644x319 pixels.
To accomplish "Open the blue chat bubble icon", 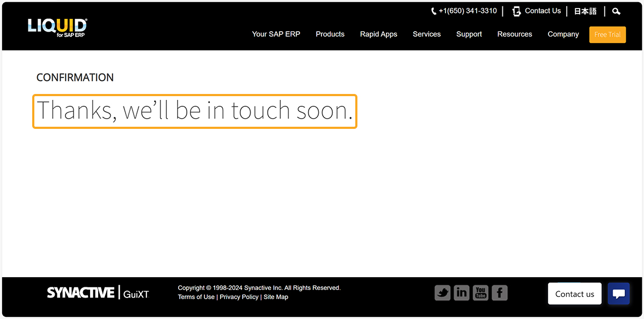I will click(x=618, y=294).
